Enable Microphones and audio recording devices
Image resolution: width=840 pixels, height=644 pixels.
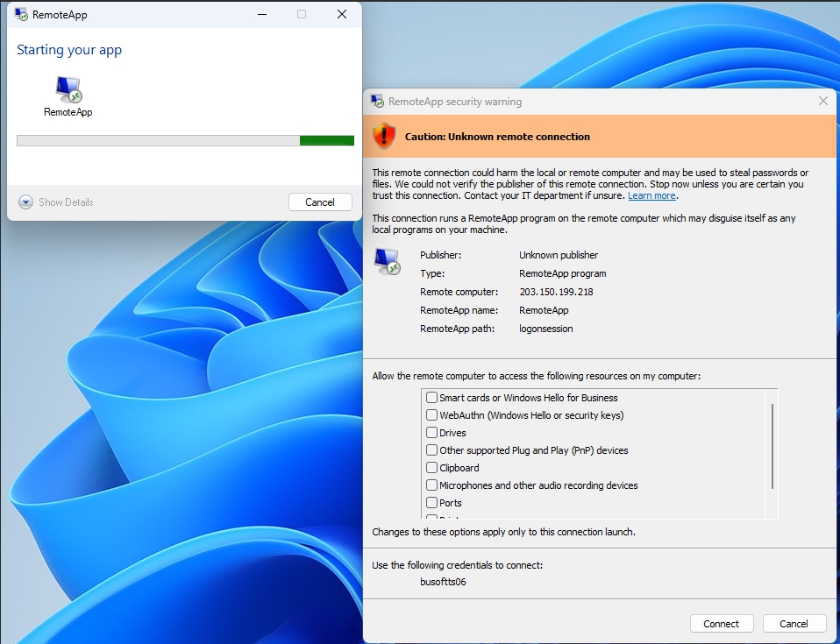click(431, 485)
